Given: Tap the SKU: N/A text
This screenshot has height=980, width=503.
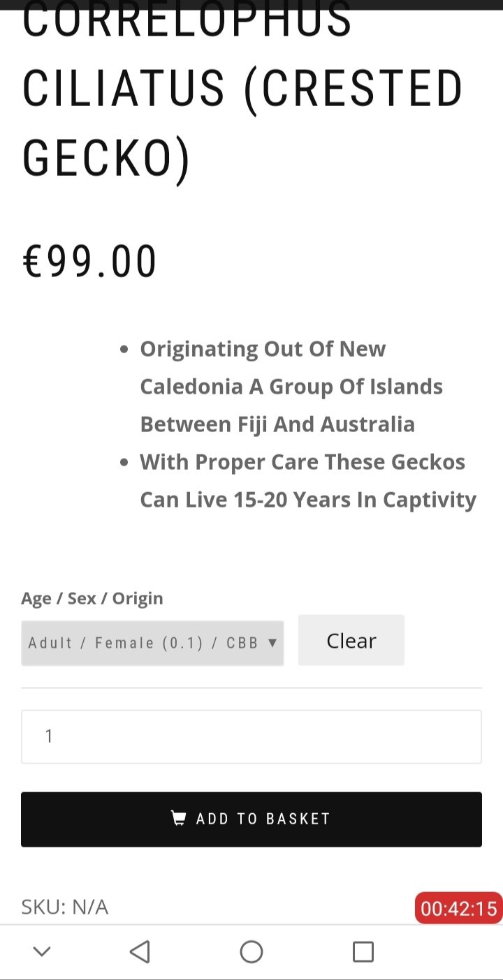Looking at the screenshot, I should 64,907.
